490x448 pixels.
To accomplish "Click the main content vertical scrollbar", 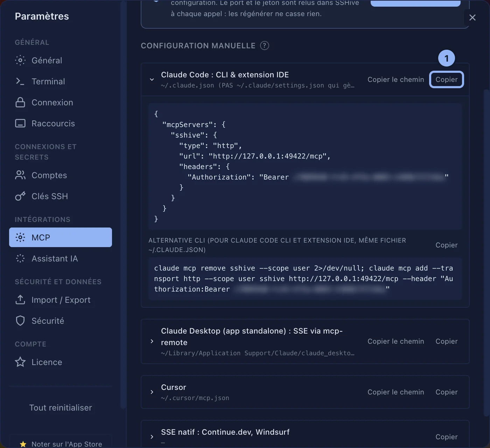I will [486, 252].
